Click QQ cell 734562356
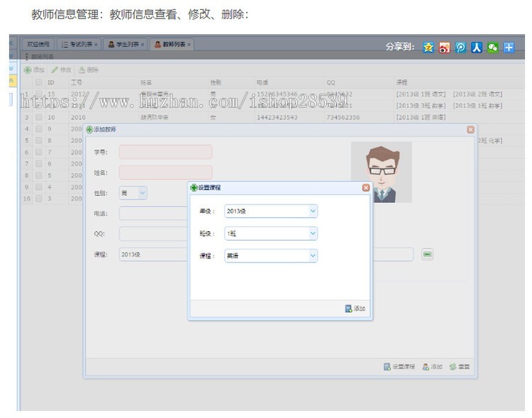Viewport: 532px width, 418px height. click(343, 117)
